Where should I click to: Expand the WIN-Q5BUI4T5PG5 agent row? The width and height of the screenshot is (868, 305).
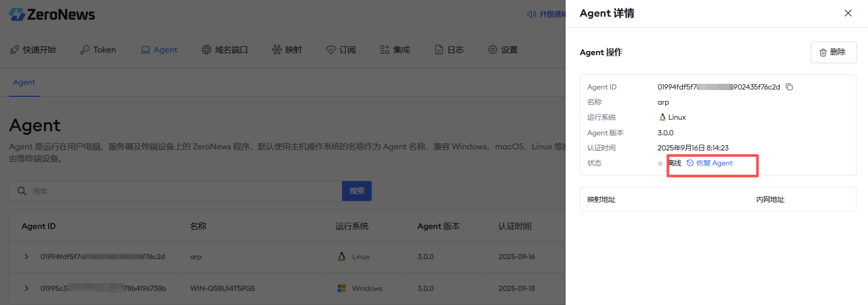click(27, 288)
